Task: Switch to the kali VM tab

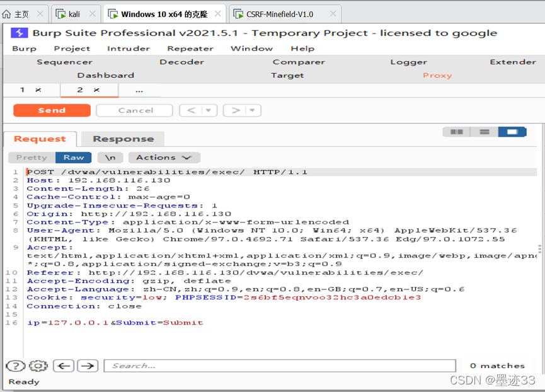Action: point(74,14)
